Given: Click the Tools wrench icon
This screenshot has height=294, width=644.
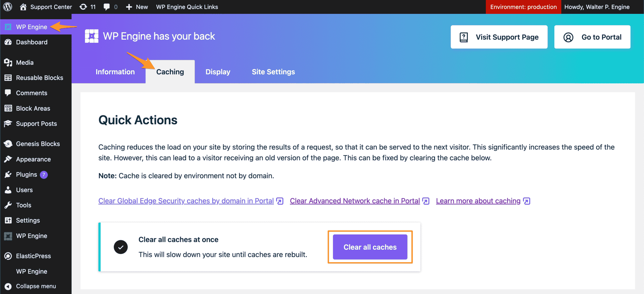Looking at the screenshot, I should tap(8, 205).
